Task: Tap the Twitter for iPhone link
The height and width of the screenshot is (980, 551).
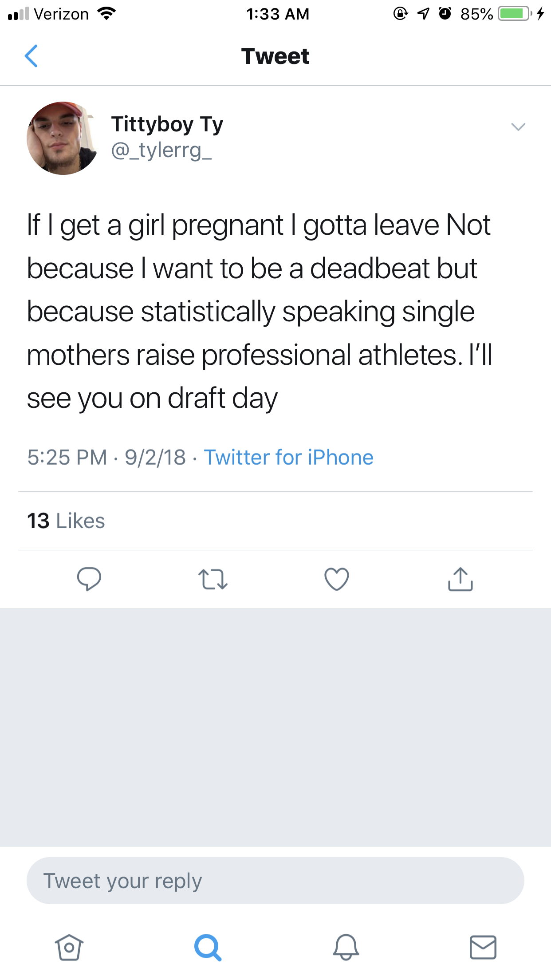Action: (x=288, y=458)
